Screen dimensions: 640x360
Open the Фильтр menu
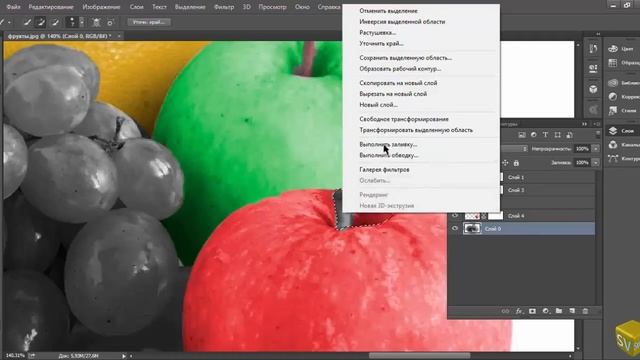224,7
